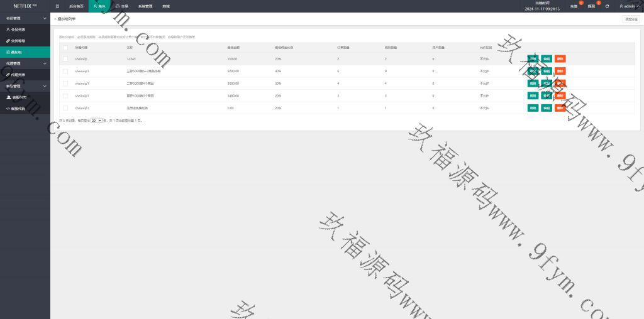Click the sidebar collapse icon in top bar
Screen dimensions: 644x319
point(57,6)
